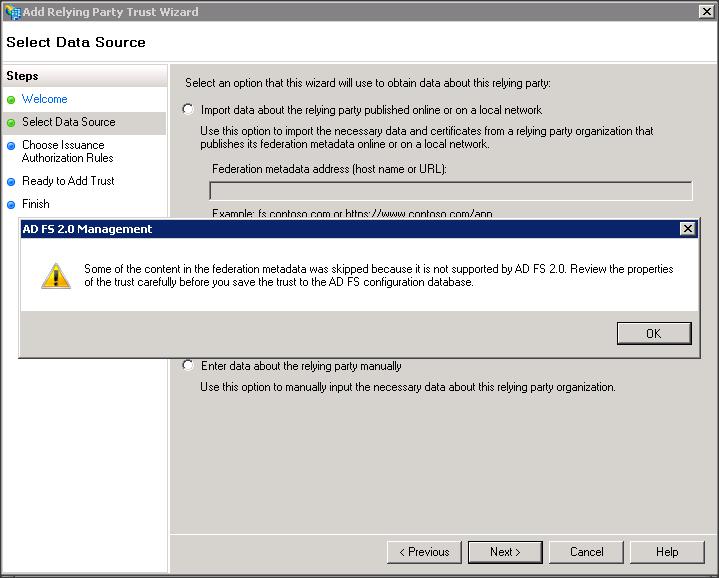The height and width of the screenshot is (578, 719).
Task: Click green bullet beside Select Data Source
Action: [11, 123]
